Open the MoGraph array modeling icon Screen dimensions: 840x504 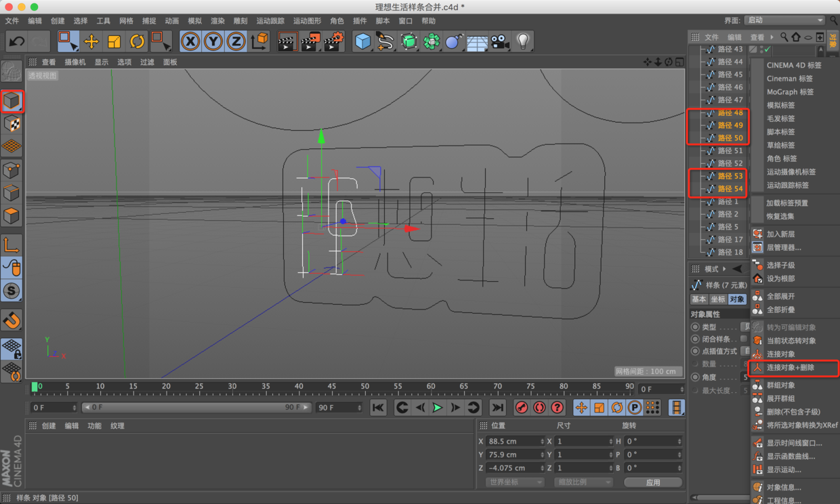tap(432, 41)
